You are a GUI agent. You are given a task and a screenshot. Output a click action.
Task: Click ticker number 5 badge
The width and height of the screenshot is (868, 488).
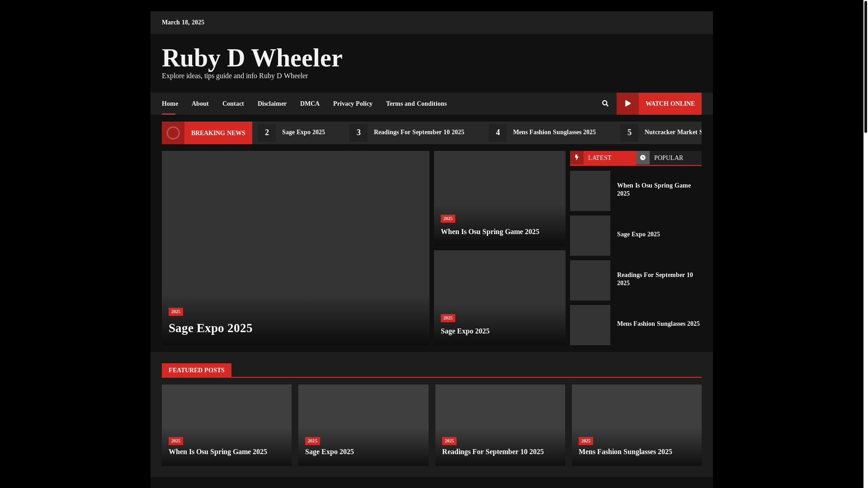point(629,133)
